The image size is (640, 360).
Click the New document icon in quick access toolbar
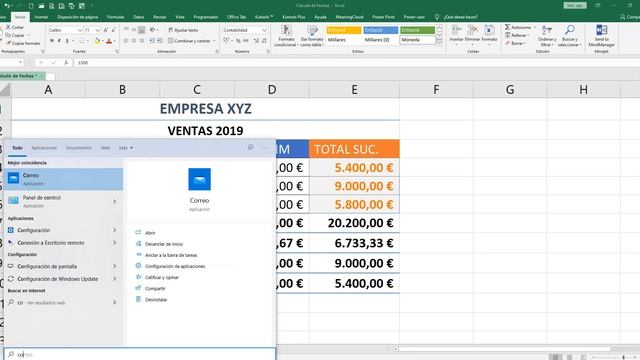pyautogui.click(x=31, y=6)
